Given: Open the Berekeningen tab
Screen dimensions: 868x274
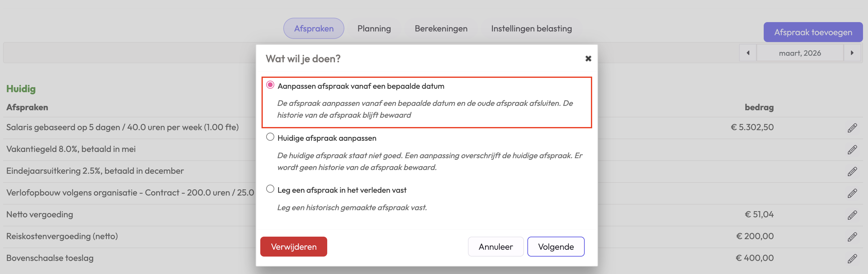Looking at the screenshot, I should (441, 29).
